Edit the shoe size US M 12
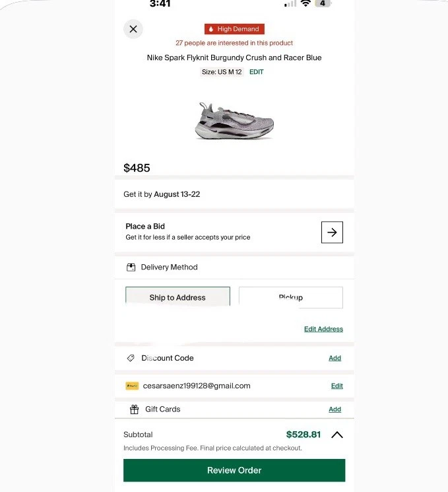This screenshot has height=492, width=448. pyautogui.click(x=256, y=72)
